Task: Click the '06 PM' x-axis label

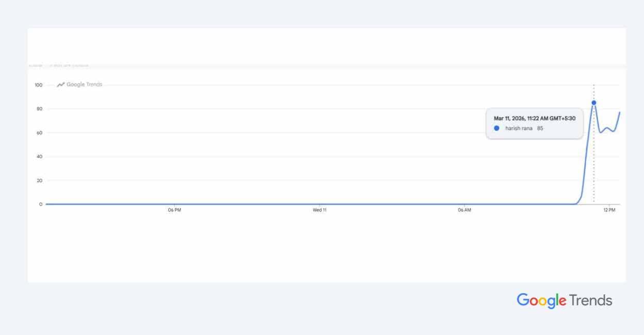Action: [x=174, y=210]
